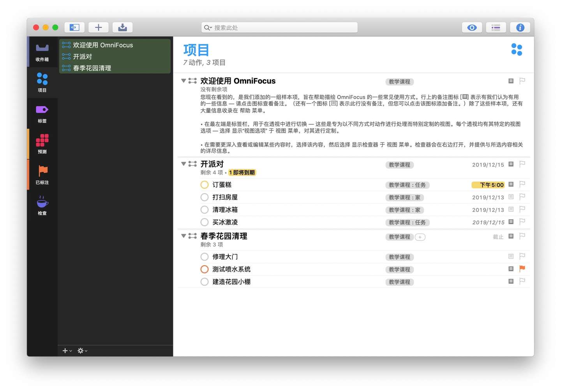Click the add tag plus on 春季花园清理
Viewport: 561px width, 392px height.
tap(420, 237)
